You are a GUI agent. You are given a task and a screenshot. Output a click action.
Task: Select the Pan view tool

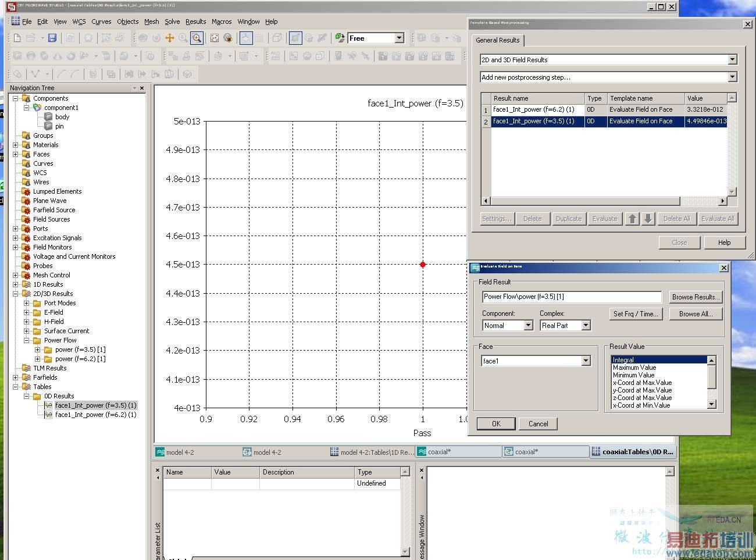[170, 38]
